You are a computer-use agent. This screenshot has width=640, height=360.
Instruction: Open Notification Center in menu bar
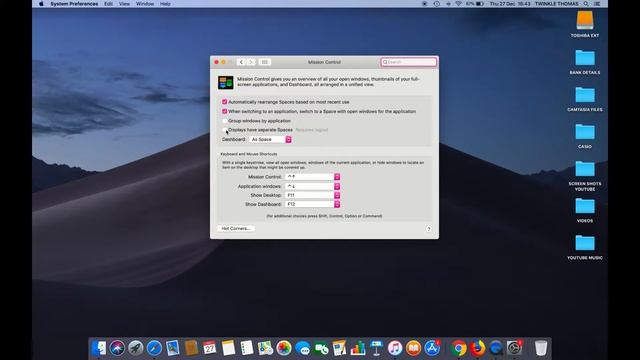pyautogui.click(x=597, y=4)
